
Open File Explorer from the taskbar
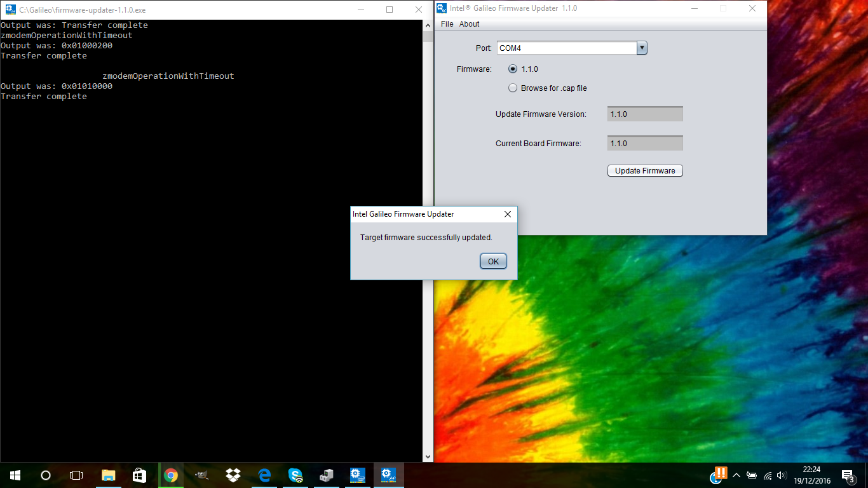tap(108, 475)
